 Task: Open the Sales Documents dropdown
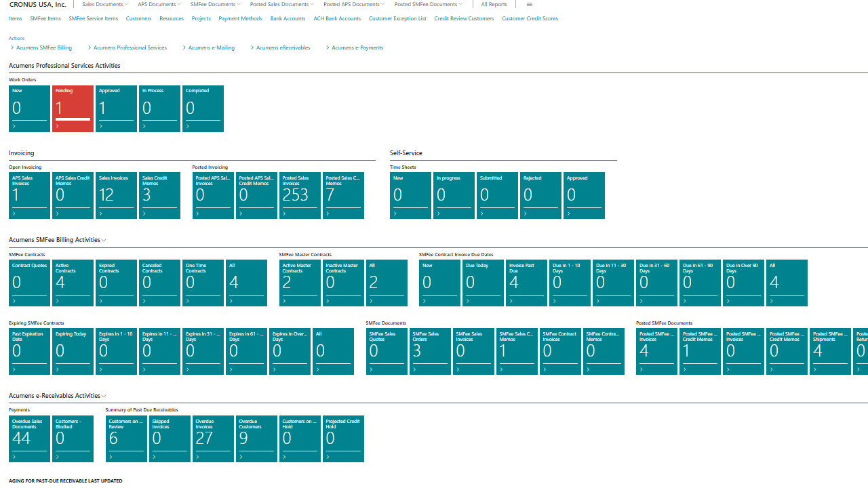104,4
